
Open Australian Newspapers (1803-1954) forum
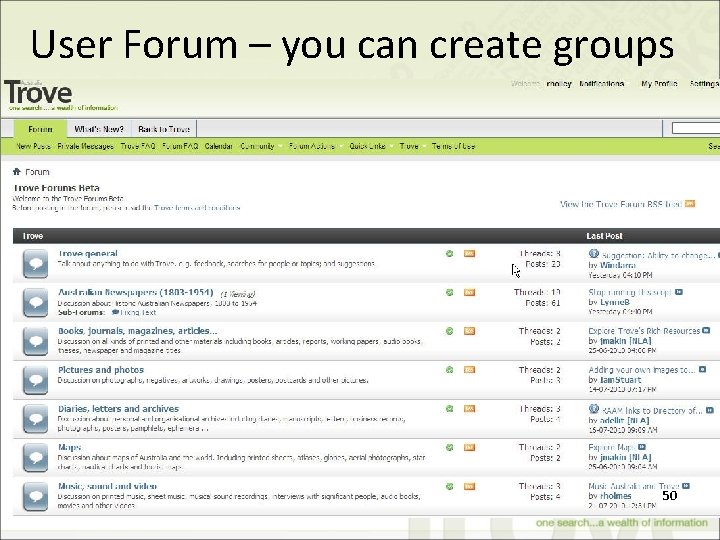point(135,292)
